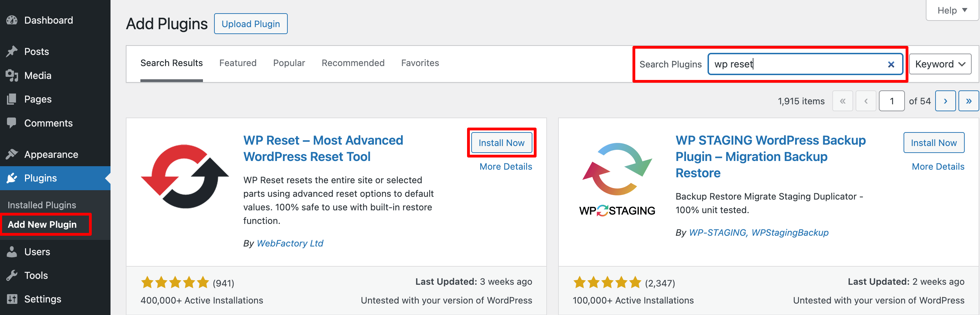Click the Upload Plugin button
The image size is (980, 315).
pyautogui.click(x=250, y=24)
